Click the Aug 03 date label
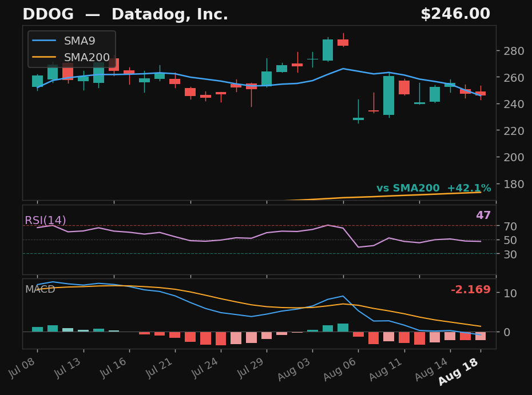The height and width of the screenshot is (395, 532). point(294,369)
